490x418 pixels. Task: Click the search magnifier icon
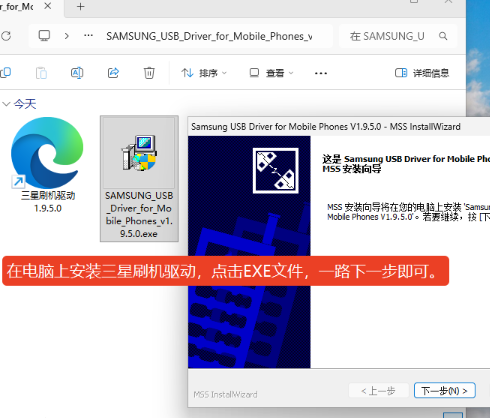coord(443,36)
